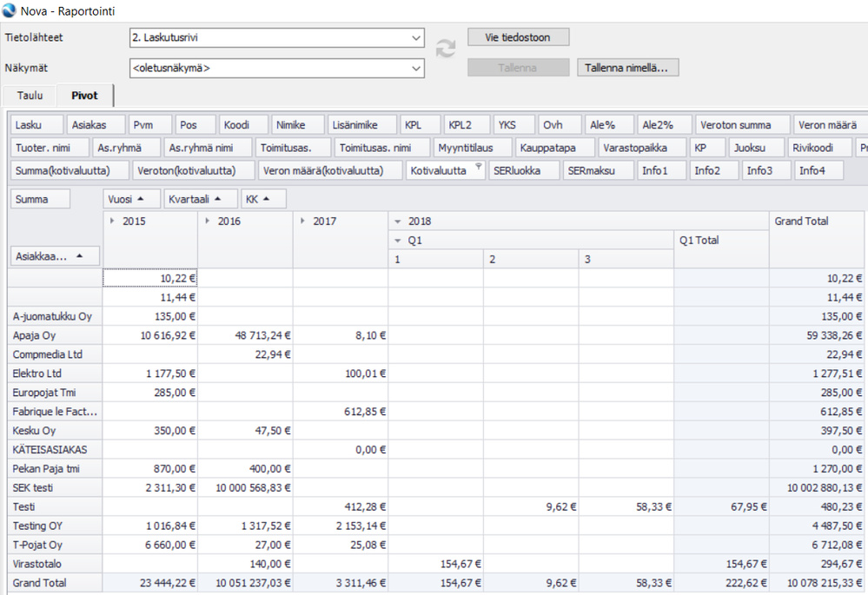The width and height of the screenshot is (868, 595).
Task: Switch to the Taulu tab
Action: [x=30, y=96]
